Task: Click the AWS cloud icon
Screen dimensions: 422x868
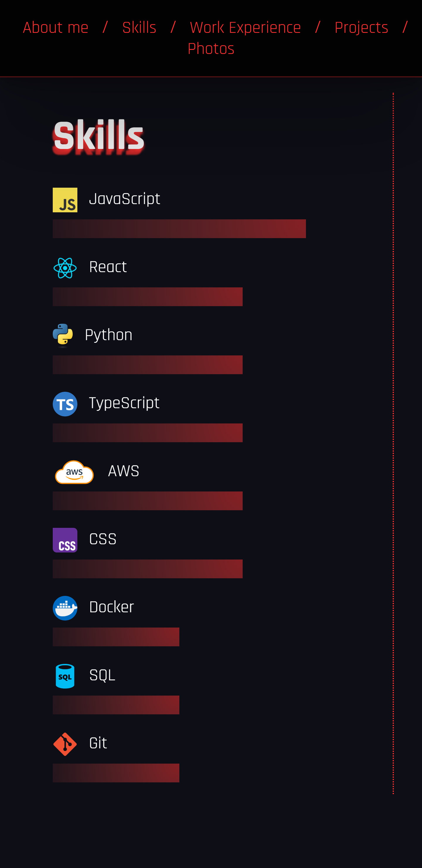Action: (x=74, y=472)
